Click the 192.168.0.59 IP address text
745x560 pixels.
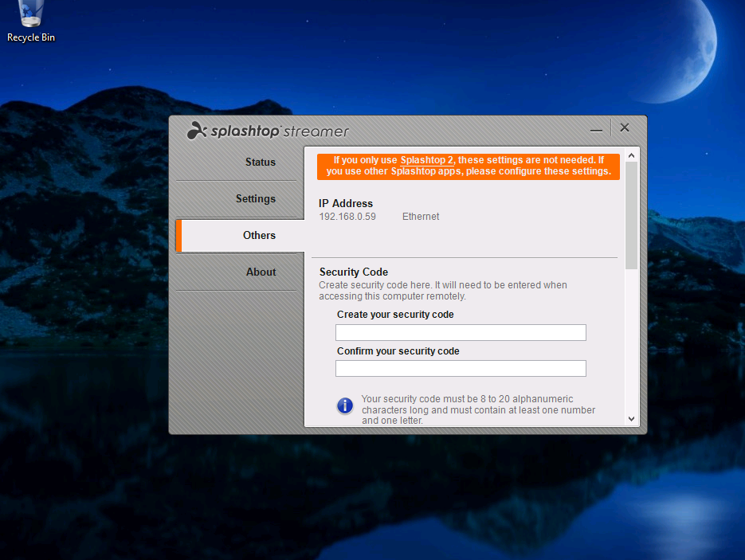[347, 217]
